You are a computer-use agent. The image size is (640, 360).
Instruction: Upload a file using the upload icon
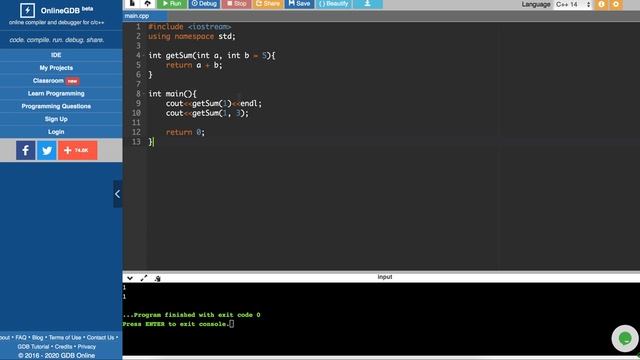pos(147,4)
